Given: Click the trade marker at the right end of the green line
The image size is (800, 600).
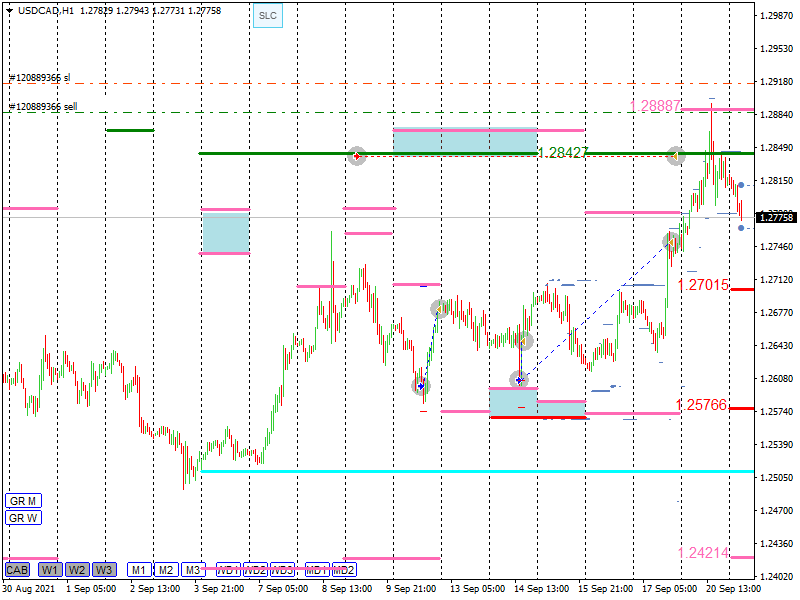Looking at the screenshot, I should click(676, 155).
